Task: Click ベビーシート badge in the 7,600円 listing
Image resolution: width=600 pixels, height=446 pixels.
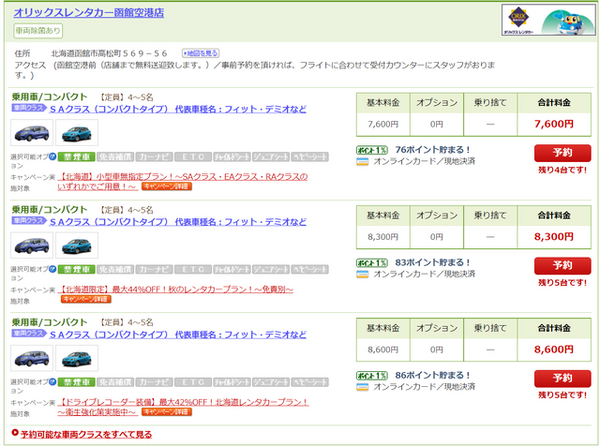Action: point(310,157)
